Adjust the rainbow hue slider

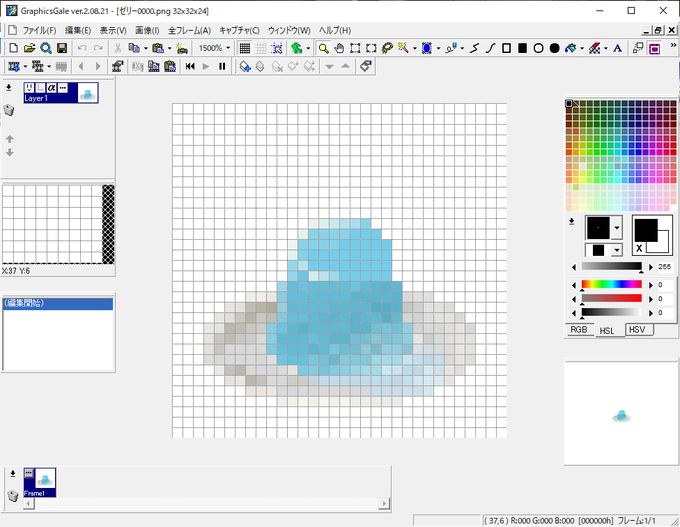(x=611, y=285)
